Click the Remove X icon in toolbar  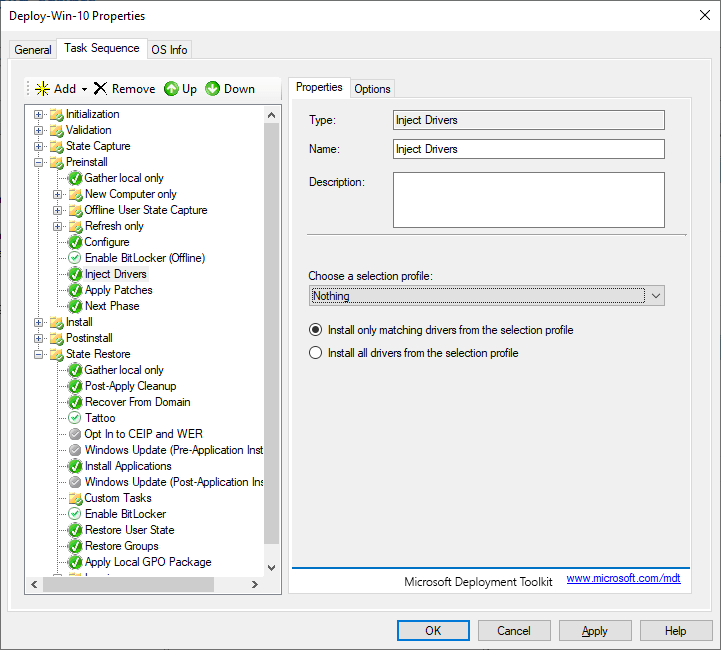click(100, 89)
